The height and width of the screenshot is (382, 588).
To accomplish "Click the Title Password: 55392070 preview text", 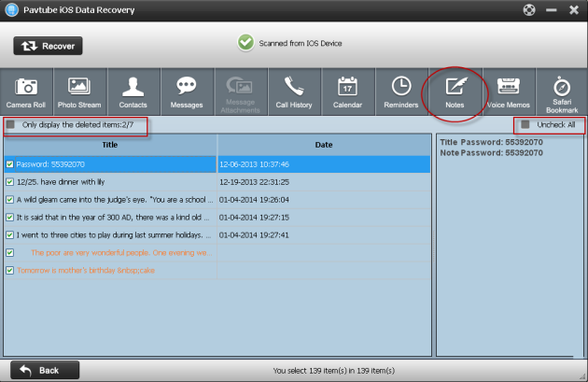I will [491, 142].
